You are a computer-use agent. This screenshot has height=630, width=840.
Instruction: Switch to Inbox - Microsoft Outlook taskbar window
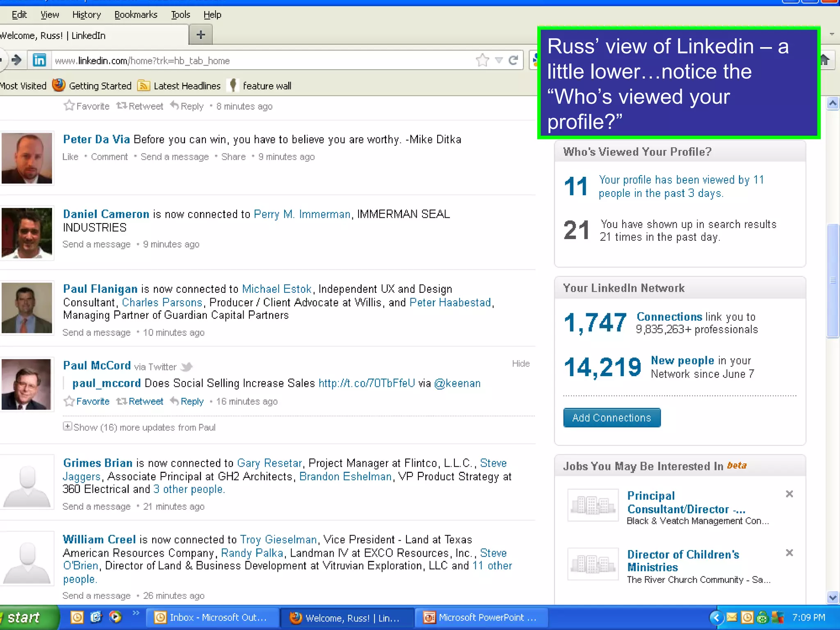212,617
